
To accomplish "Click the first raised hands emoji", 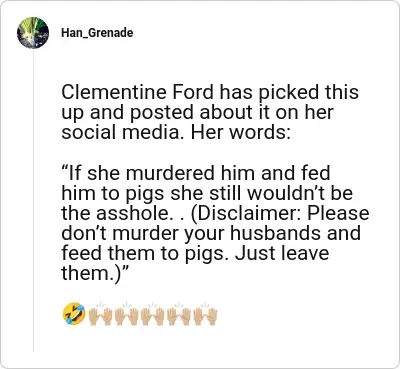I will click(100, 314).
